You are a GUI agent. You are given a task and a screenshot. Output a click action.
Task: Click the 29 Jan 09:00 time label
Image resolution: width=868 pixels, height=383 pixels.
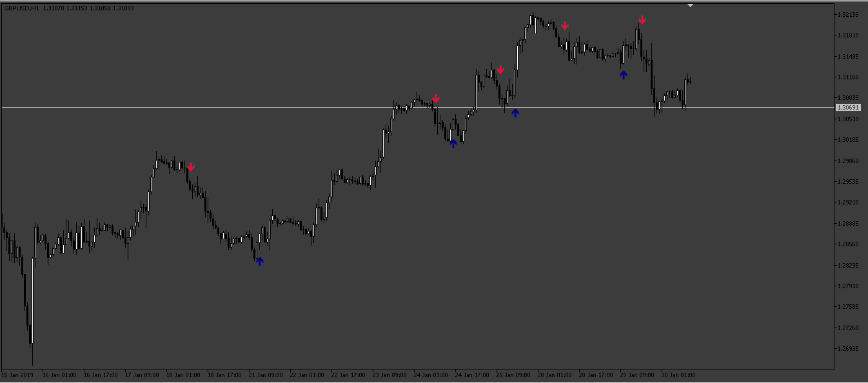637,375
